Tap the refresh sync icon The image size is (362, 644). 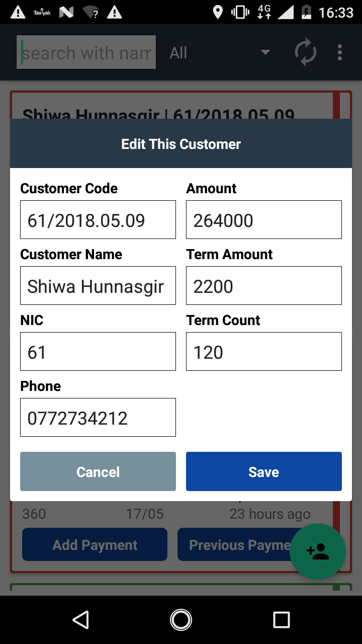305,52
